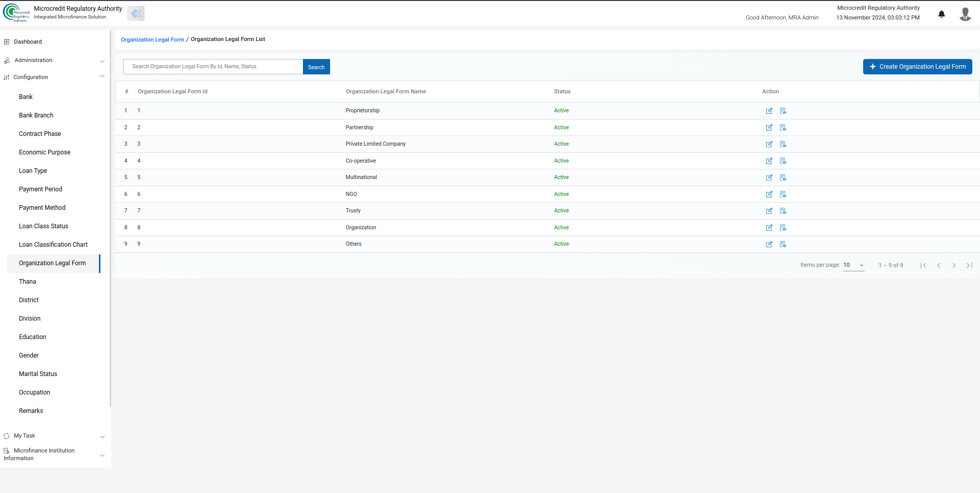Collapse the Configuration menu

pos(54,77)
